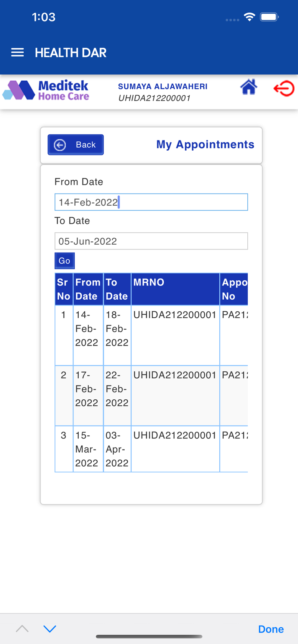Image resolution: width=298 pixels, height=644 pixels.
Task: Tap the red logout icon
Action: [x=284, y=89]
